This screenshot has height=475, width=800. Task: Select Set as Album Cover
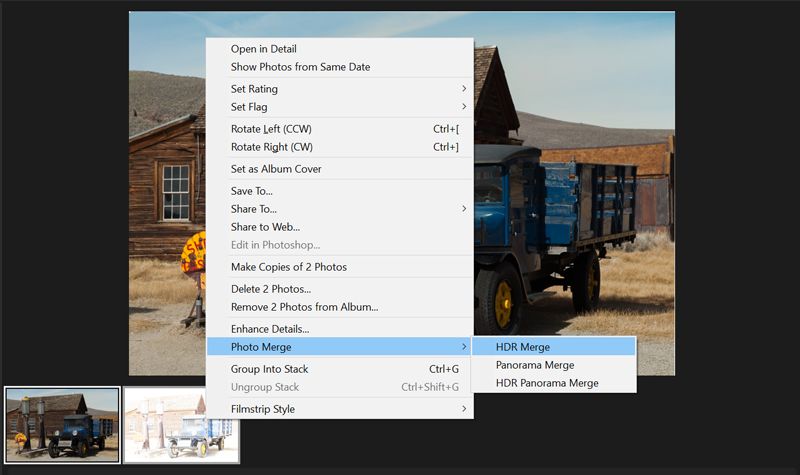(276, 169)
